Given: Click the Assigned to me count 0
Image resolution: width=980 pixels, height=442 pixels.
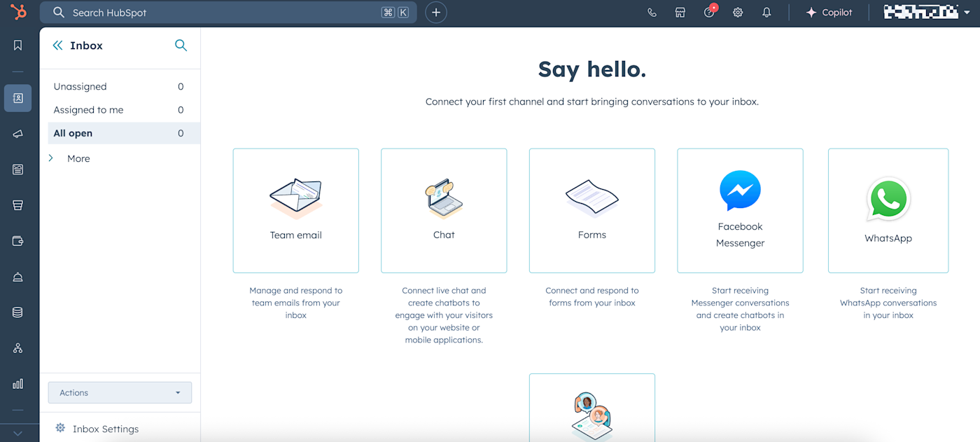Looking at the screenshot, I should pyautogui.click(x=181, y=110).
